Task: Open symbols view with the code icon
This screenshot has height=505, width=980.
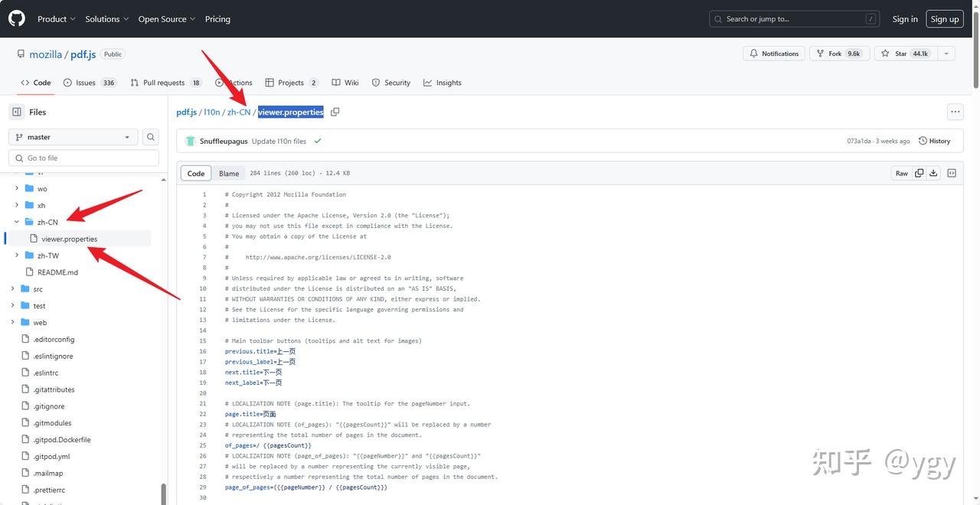Action: tap(951, 173)
